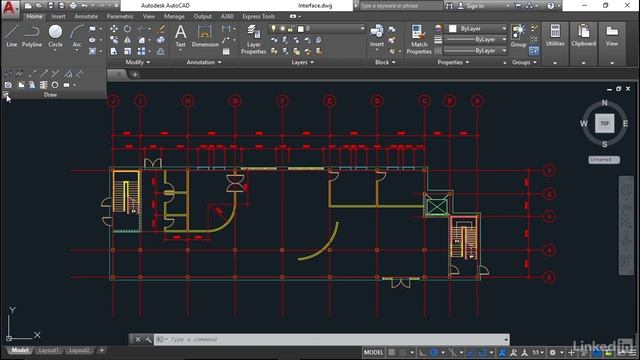Expand the Properties panel
Screen dimensions: 640x360
453,62
